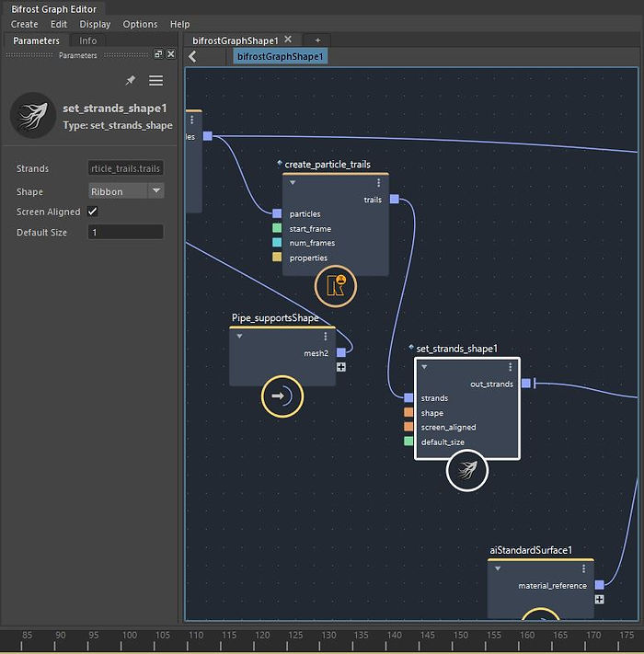The height and width of the screenshot is (654, 644).
Task: Click the start_frame input port
Action: (277, 228)
